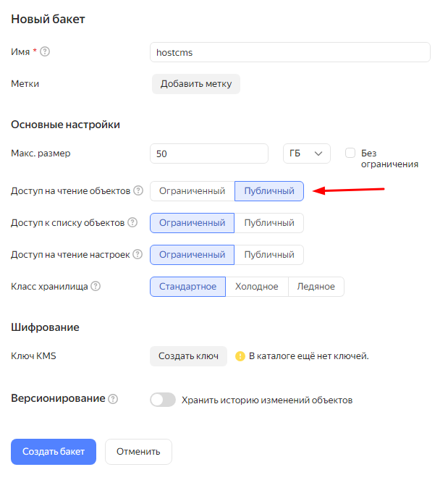Click the Макс. размер value field
Screen dimensions: 448x488
[x=209, y=153]
